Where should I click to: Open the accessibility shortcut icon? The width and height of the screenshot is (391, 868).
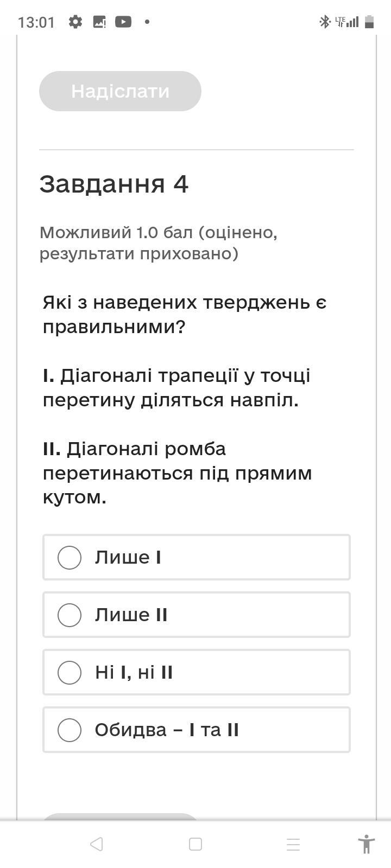tap(367, 844)
